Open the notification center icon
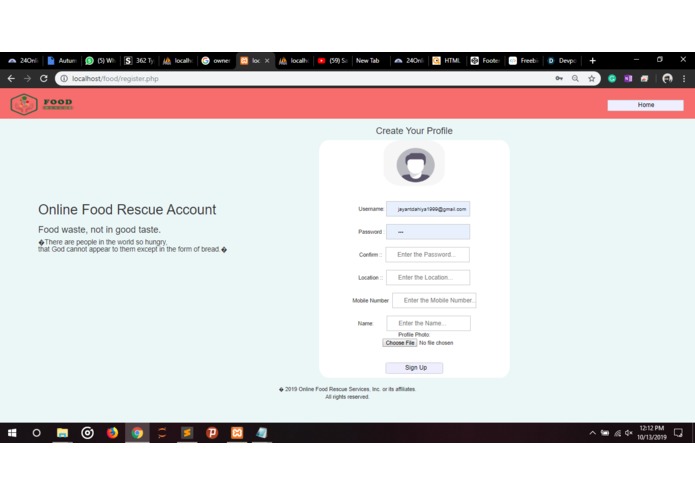The height and width of the screenshot is (494, 695). pos(678,433)
